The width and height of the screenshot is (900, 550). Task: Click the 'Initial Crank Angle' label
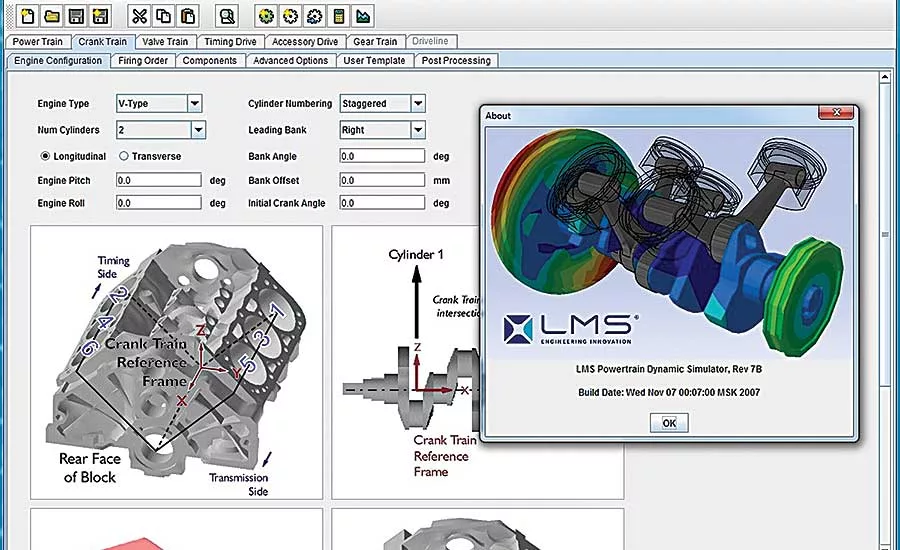click(x=286, y=203)
